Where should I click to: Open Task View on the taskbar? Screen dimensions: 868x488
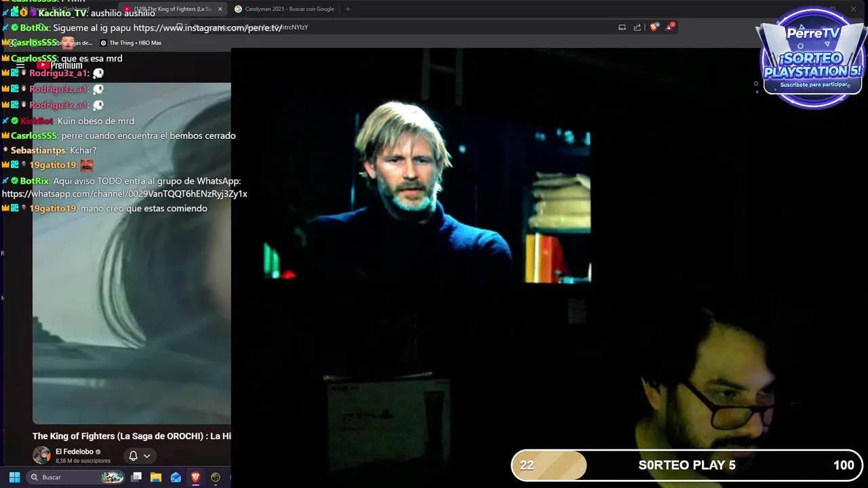pyautogui.click(x=136, y=477)
